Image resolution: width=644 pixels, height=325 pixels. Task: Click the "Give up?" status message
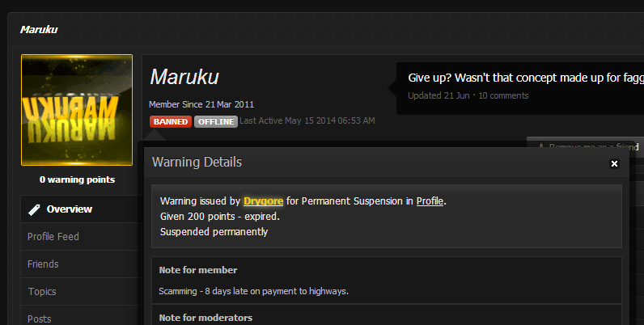pos(526,78)
